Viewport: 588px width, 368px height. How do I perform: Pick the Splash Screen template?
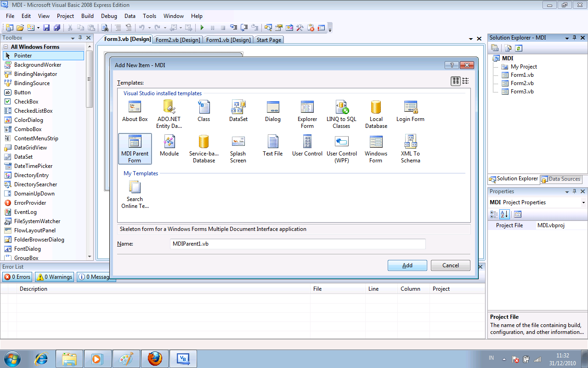pos(238,149)
